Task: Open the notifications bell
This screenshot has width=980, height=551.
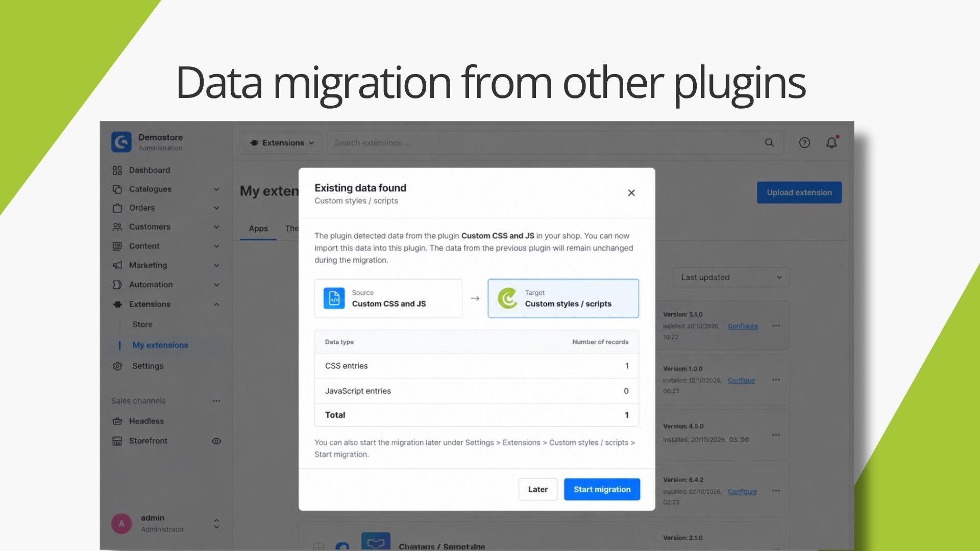Action: pos(832,142)
